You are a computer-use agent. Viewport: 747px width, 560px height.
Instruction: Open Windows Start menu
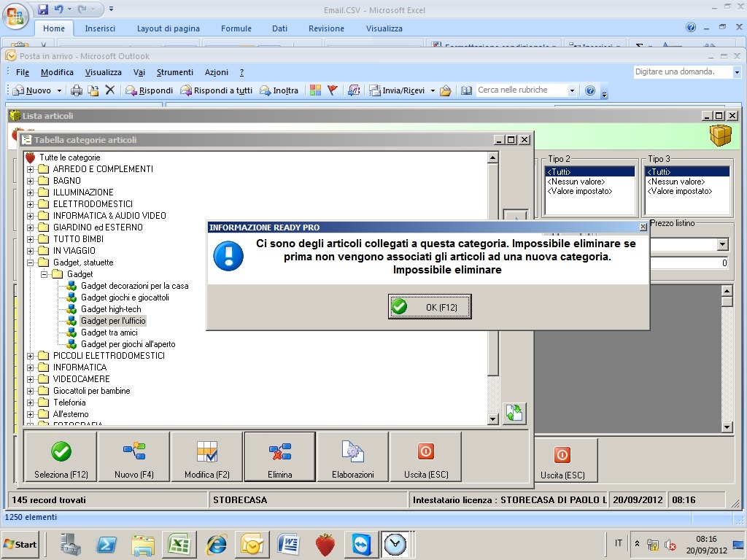(x=20, y=544)
